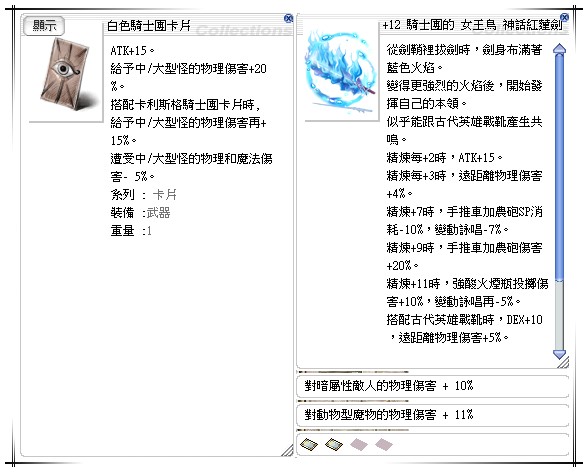The image size is (588, 472).
Task: Click the resize grip of card window
Action: point(288,450)
